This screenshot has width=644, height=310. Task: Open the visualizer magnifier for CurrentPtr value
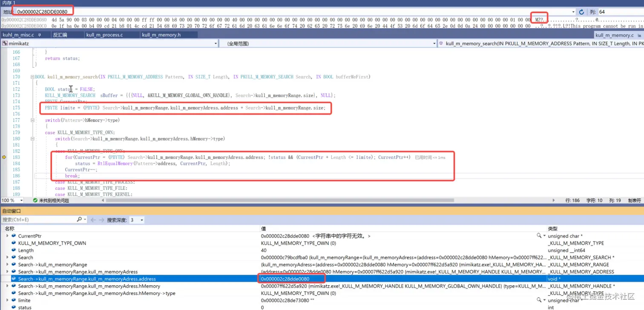pyautogui.click(x=539, y=236)
